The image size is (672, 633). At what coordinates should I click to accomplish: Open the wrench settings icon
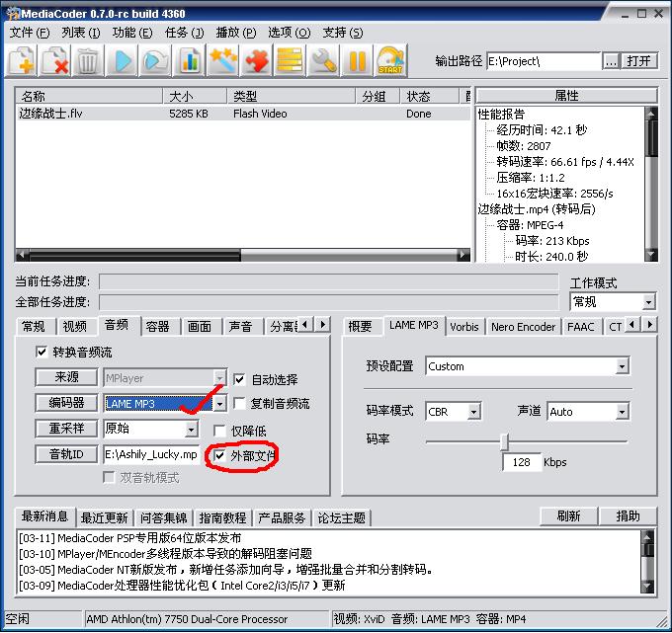tap(323, 60)
